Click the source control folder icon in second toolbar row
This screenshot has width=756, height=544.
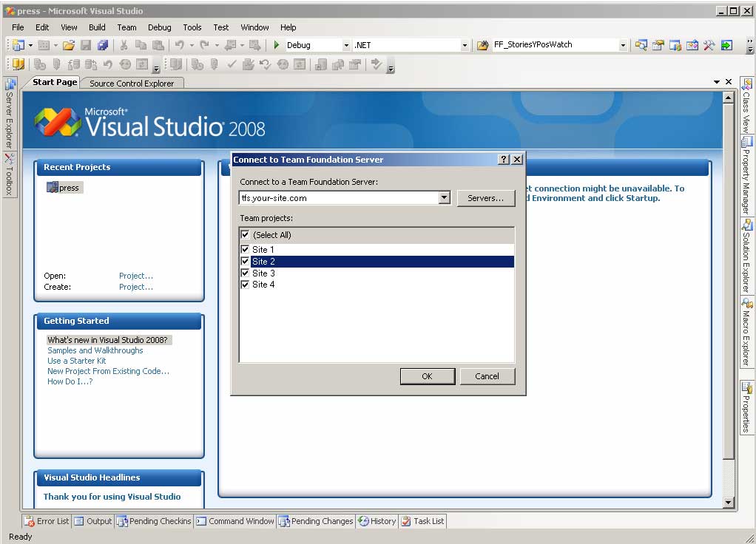coord(18,64)
